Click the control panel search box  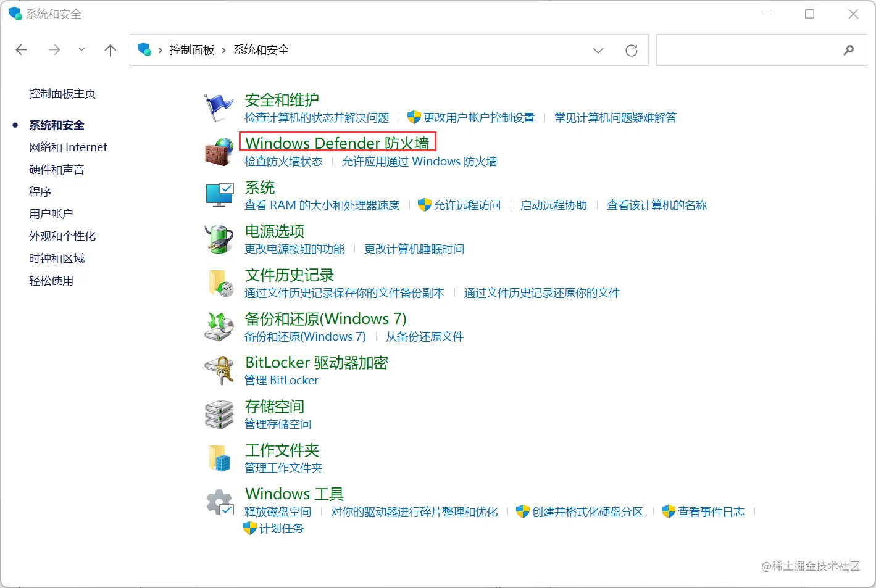(x=762, y=50)
